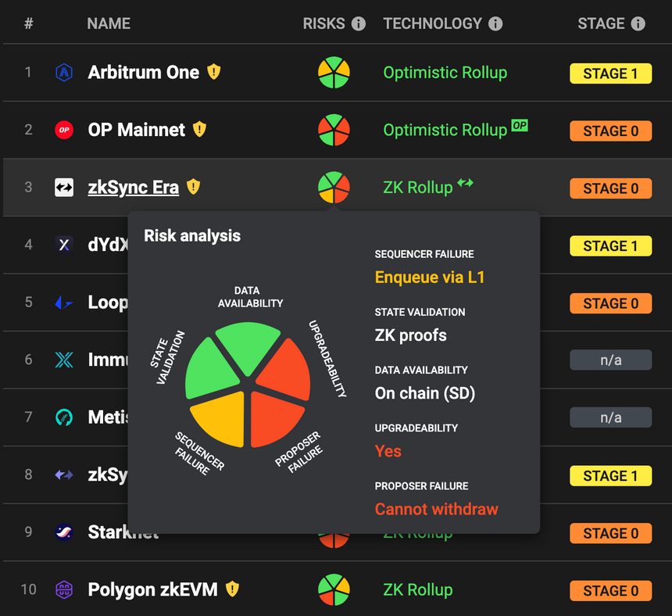This screenshot has height=616, width=672.
Task: Click the Arbitrum One logo icon
Action: coord(64,73)
